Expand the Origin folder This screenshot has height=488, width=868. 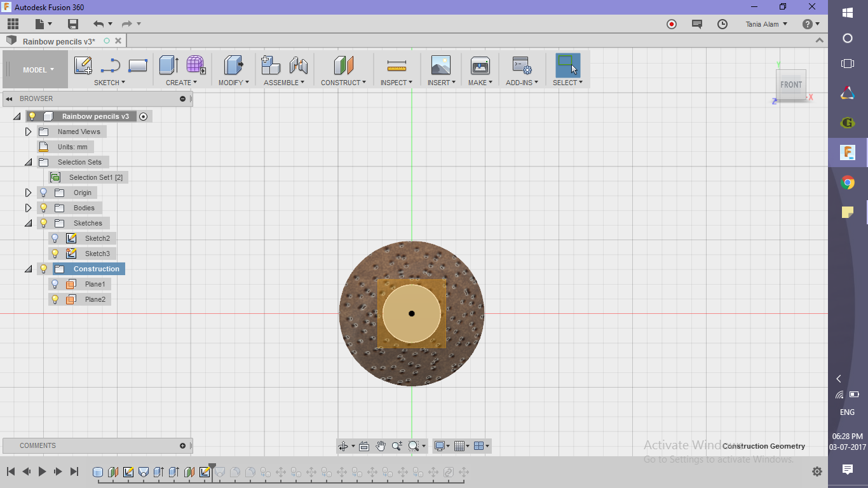click(x=28, y=193)
